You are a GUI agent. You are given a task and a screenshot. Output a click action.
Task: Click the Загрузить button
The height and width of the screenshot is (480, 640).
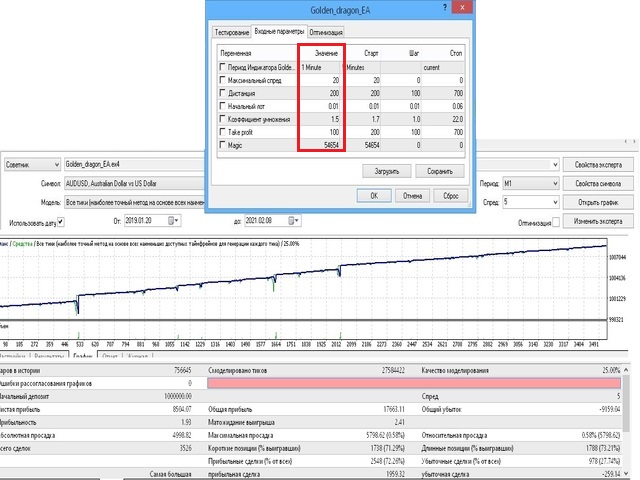pos(387,171)
